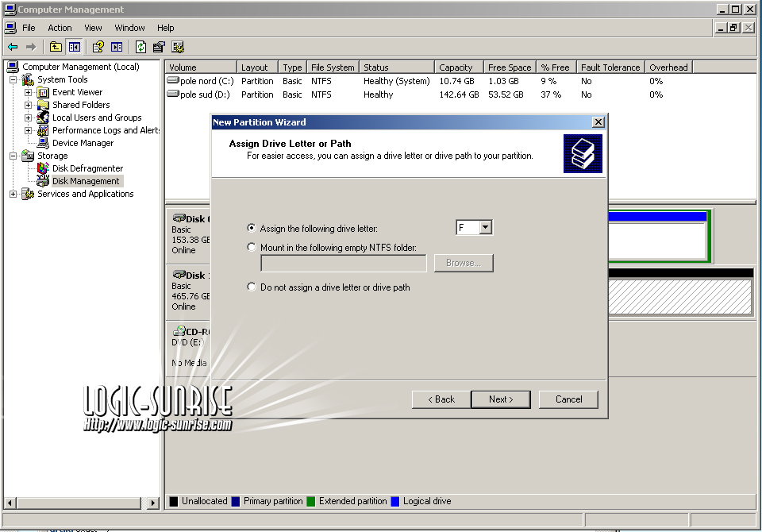
Task: Click the Next button in wizard
Action: 501,399
